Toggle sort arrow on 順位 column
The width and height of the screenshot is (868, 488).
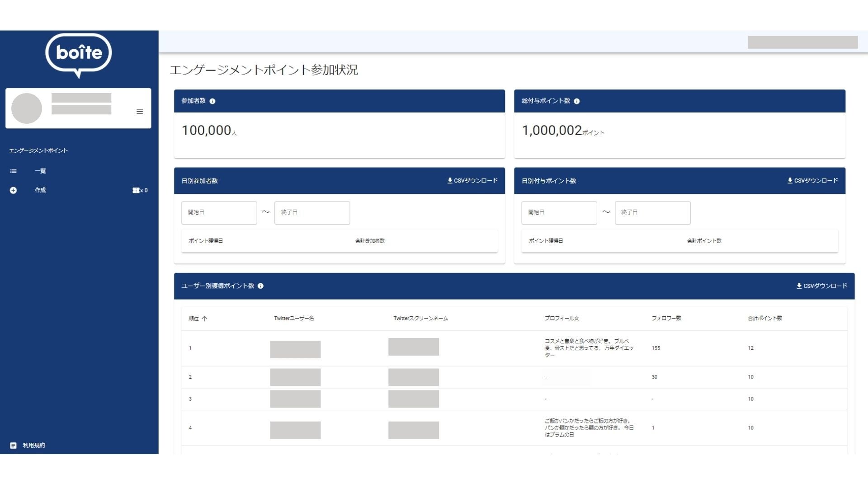(x=204, y=319)
